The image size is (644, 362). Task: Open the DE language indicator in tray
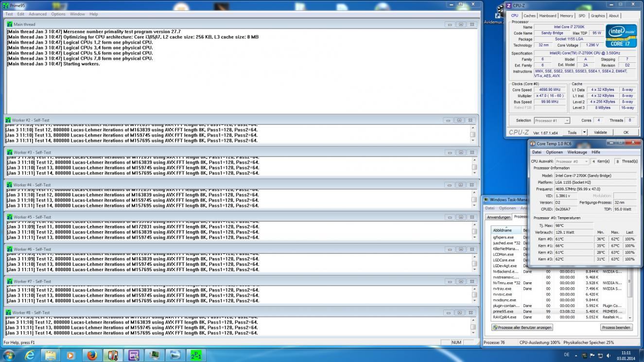(567, 356)
